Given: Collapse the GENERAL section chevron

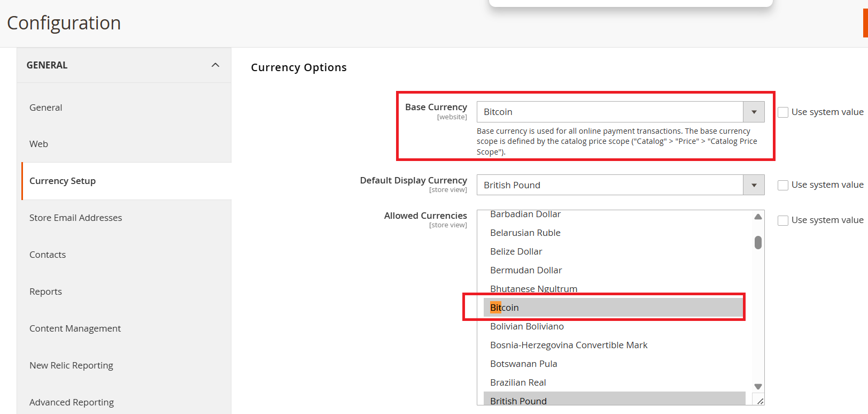Looking at the screenshot, I should (x=215, y=65).
